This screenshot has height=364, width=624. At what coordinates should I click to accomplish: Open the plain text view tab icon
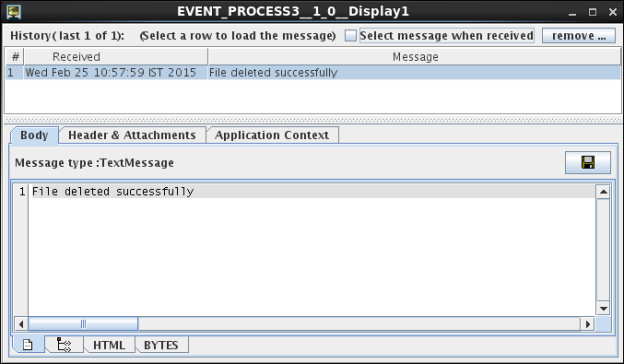[x=28, y=345]
